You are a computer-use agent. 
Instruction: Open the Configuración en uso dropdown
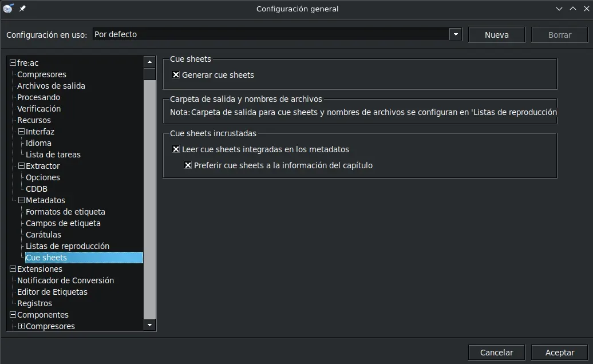coord(456,34)
